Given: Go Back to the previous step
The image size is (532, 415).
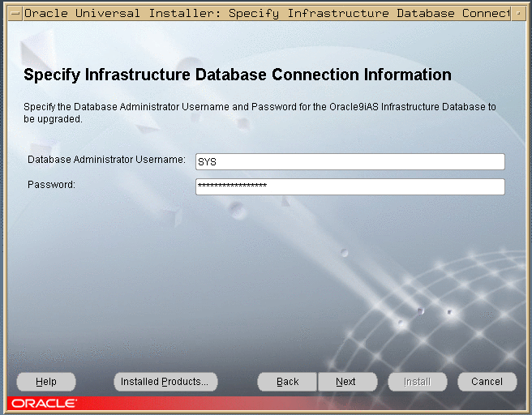Looking at the screenshot, I should (287, 382).
